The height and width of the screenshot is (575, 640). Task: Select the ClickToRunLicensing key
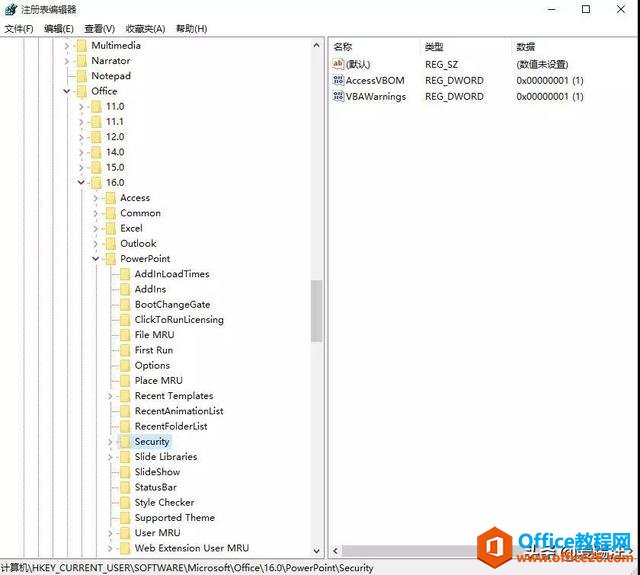pyautogui.click(x=179, y=320)
